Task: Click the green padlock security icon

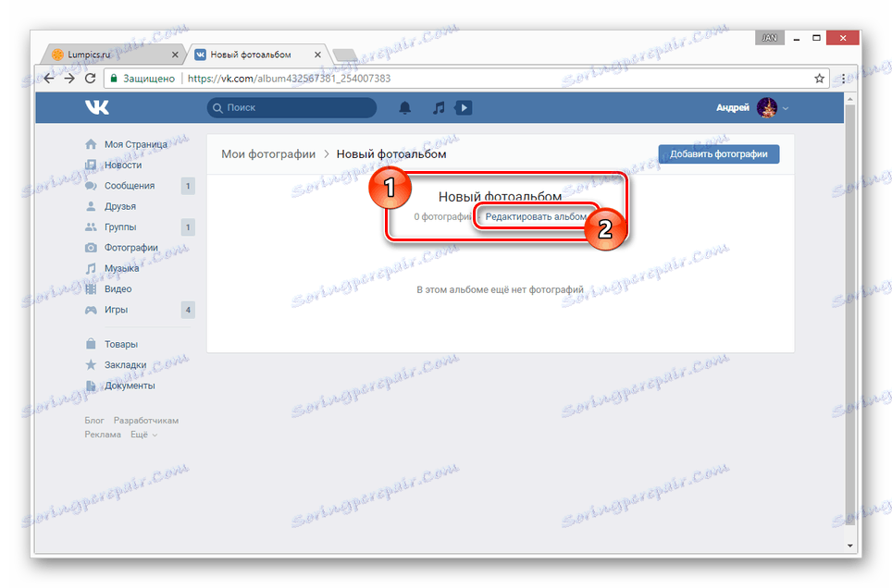Action: (x=114, y=78)
